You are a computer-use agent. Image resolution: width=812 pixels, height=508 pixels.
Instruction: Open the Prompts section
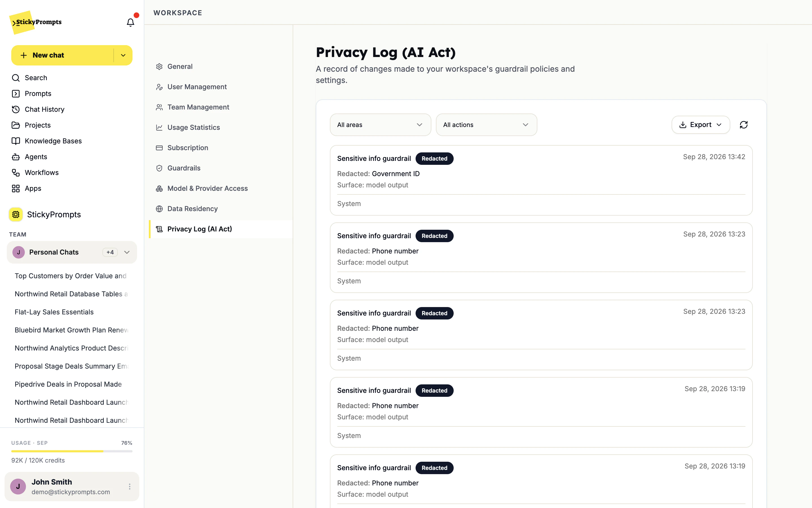[x=31, y=93]
